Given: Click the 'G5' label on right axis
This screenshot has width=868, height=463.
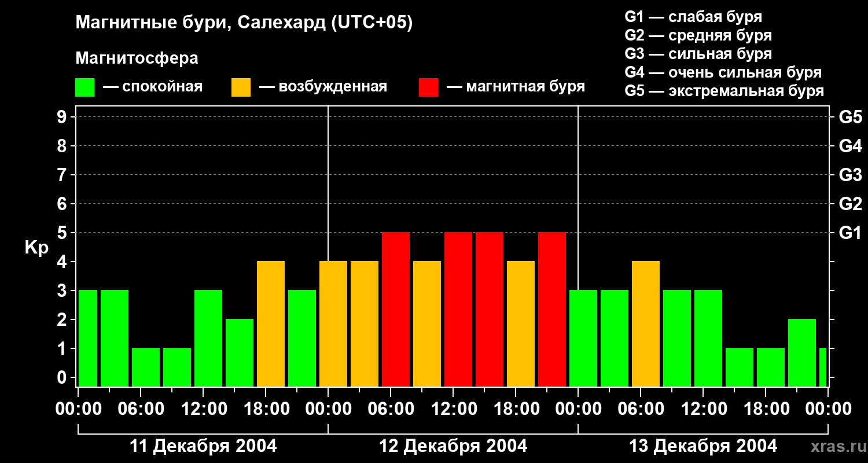Looking at the screenshot, I should pyautogui.click(x=850, y=117).
